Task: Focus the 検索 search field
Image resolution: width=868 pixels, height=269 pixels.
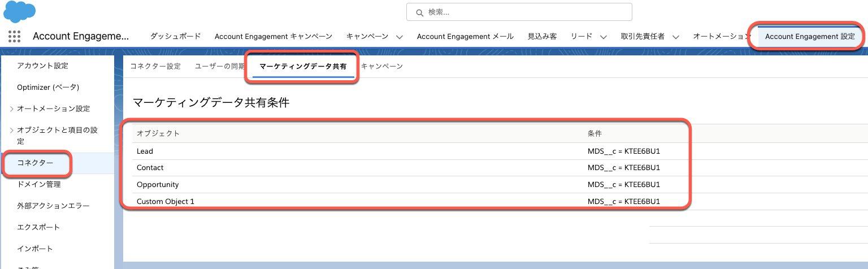Action: click(519, 12)
